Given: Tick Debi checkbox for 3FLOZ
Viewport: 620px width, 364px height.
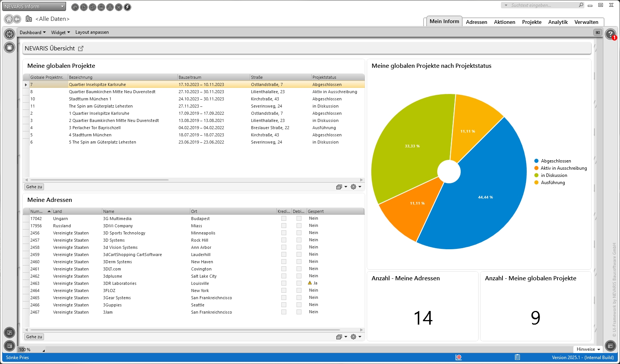Looking at the screenshot, I should 299,291.
